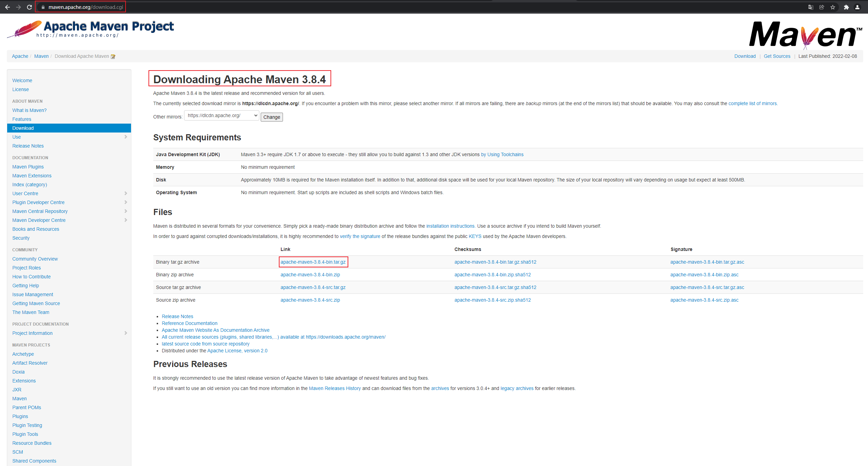Click the translate page icon
Screen dimensions: 868x466
(811, 7)
